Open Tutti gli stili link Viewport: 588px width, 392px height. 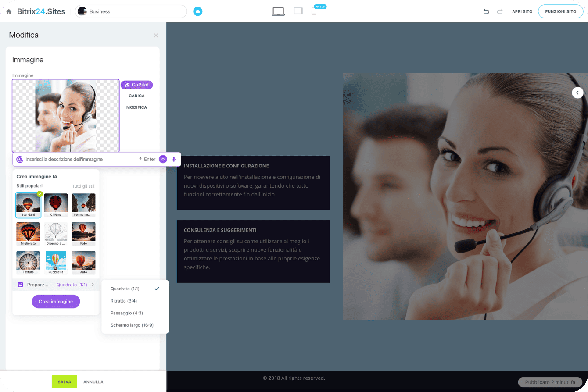click(x=83, y=186)
